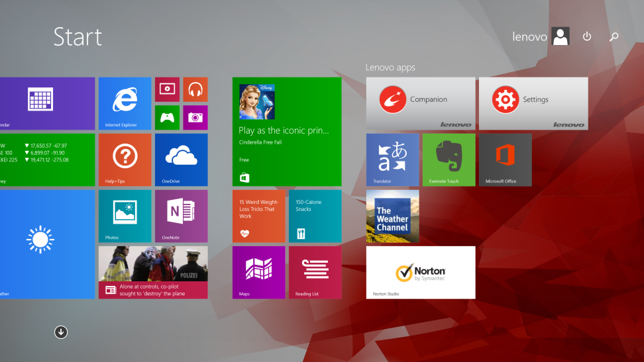The height and width of the screenshot is (362, 644).
Task: Click the Lenovo apps group heading
Action: [x=390, y=68]
